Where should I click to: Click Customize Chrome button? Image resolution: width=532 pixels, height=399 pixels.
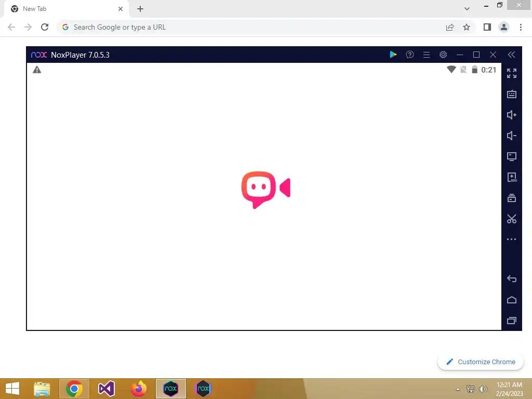point(481,362)
